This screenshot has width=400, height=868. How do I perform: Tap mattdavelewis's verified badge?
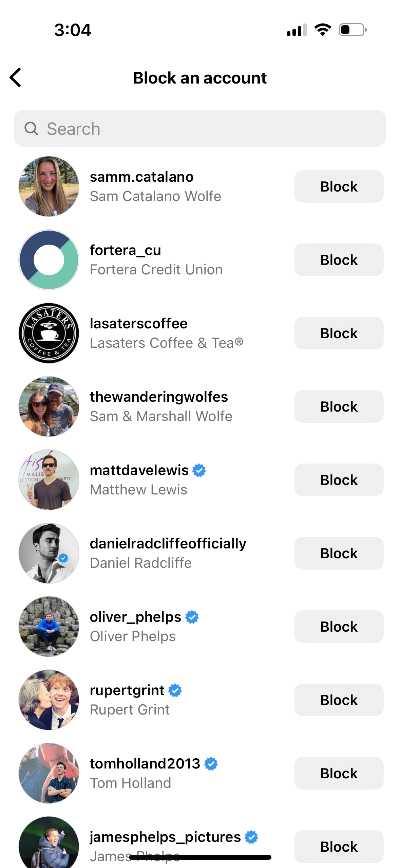pyautogui.click(x=199, y=470)
